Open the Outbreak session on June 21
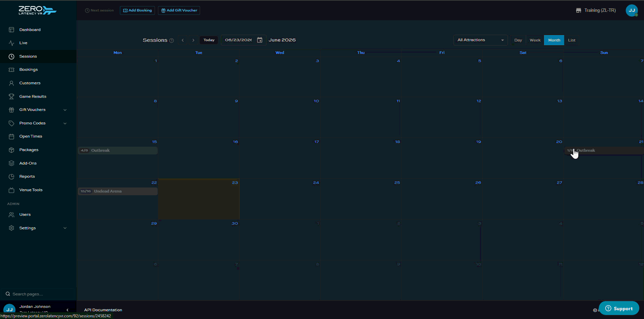 [604, 150]
